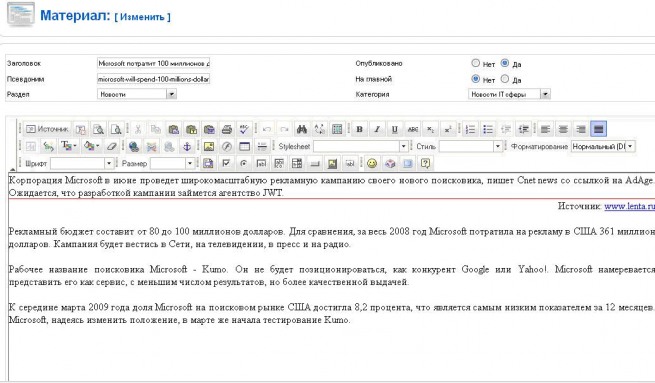Screen dimensions: 655x383
Task: Toggle Strikethrough ABC formatting
Action: pos(412,129)
